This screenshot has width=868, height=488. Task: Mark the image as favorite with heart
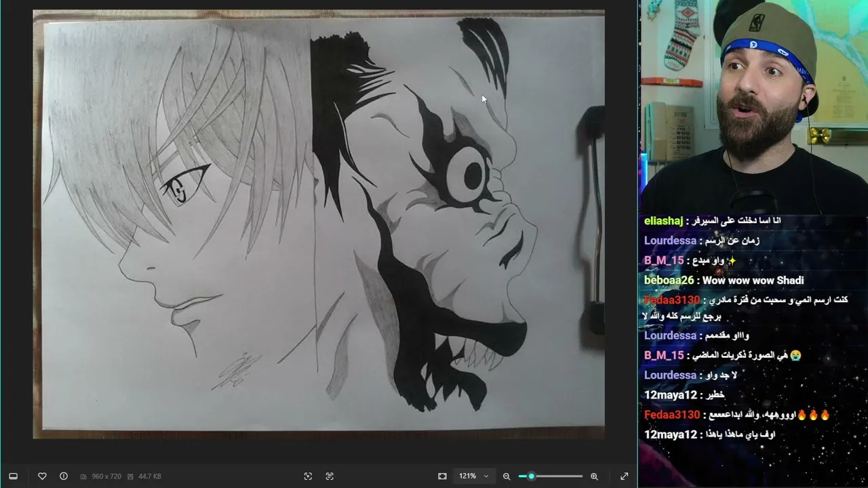pos(42,476)
